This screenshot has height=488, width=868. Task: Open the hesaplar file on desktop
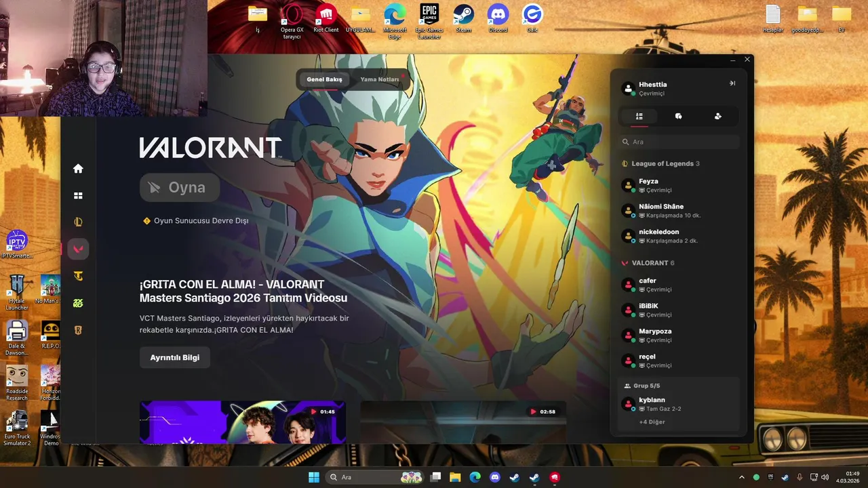coord(773,19)
